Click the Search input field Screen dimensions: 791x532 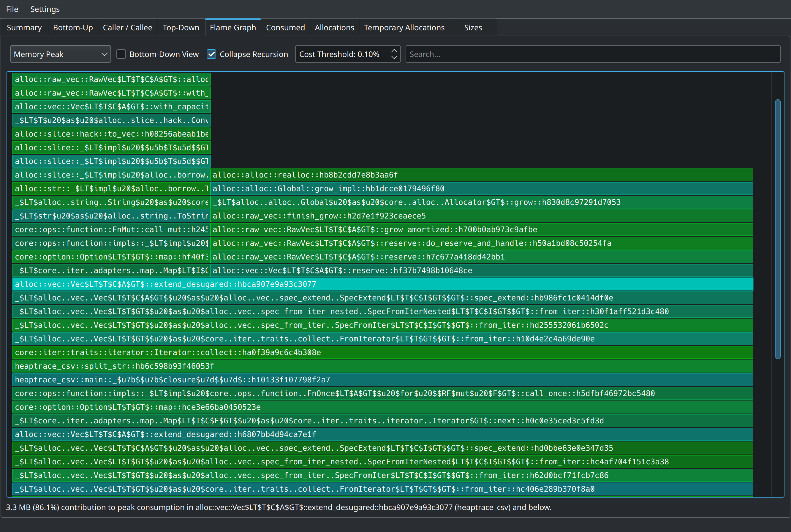click(593, 54)
